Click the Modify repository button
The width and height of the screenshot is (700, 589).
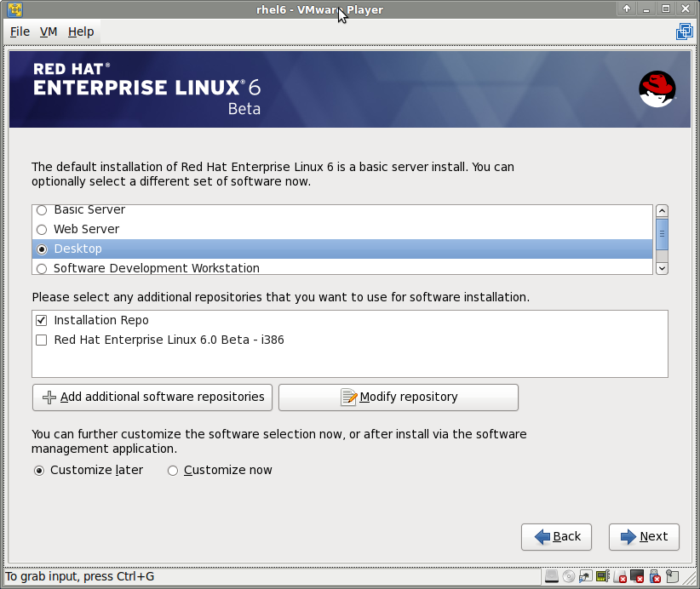[x=399, y=397]
